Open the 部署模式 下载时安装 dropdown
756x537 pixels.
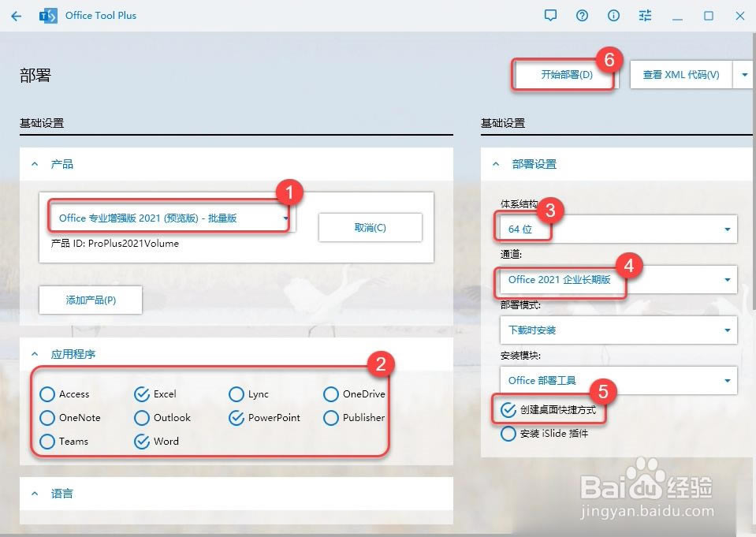(619, 330)
